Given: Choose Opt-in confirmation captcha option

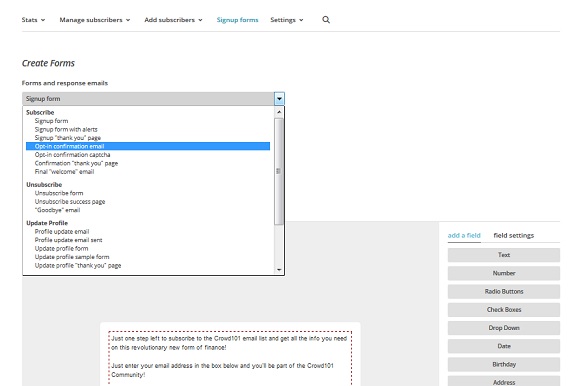Looking at the screenshot, I should pos(72,155).
